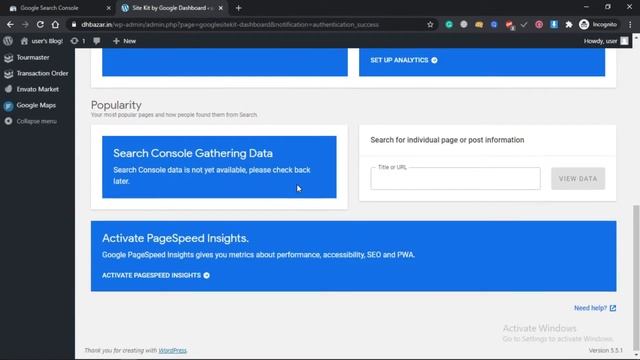Viewport: 640px width, 360px height.
Task: Collapse the WordPress admin menu
Action: click(36, 121)
